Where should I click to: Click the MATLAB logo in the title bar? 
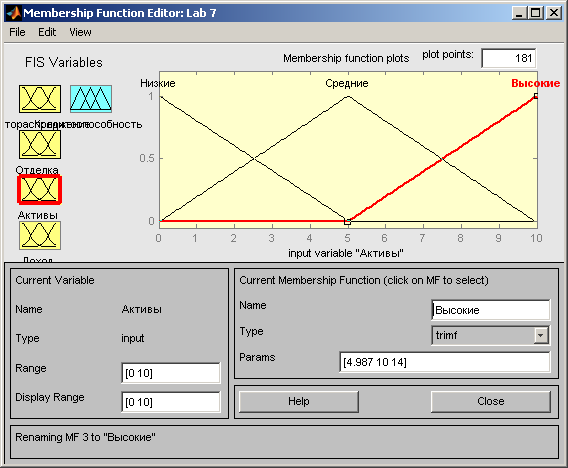pyautogui.click(x=14, y=13)
